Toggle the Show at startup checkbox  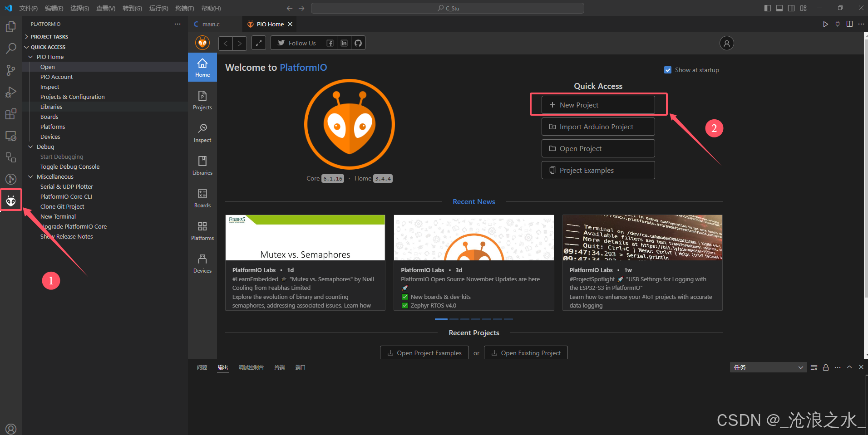(668, 70)
